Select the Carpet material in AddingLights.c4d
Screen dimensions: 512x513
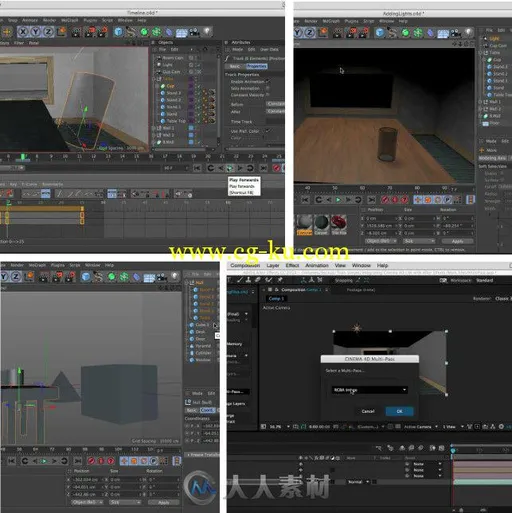click(x=321, y=225)
